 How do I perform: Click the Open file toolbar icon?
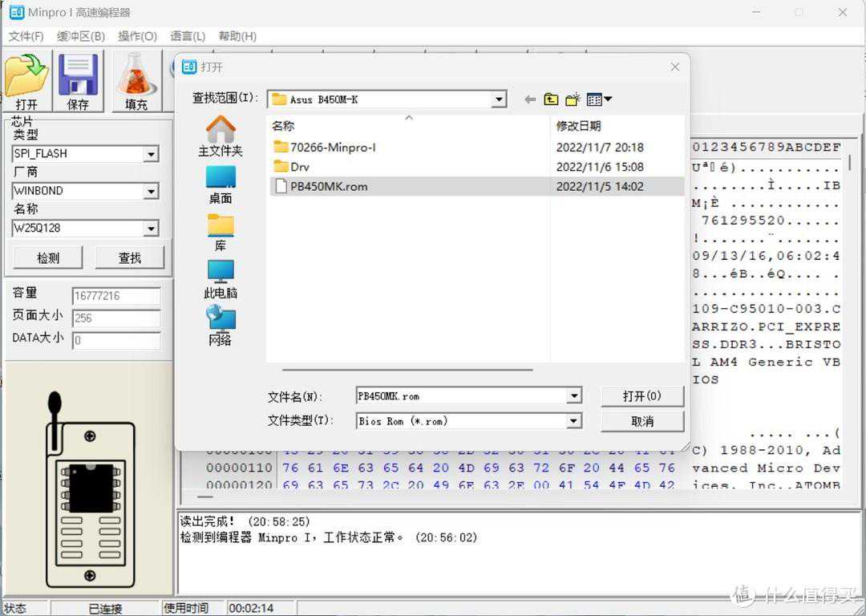[x=26, y=80]
